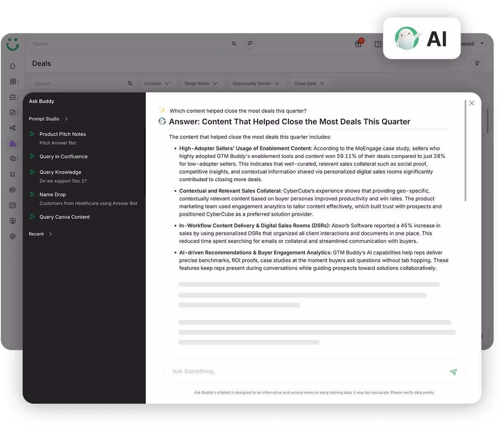Open the dashboard grid icon in sidebar
The width and height of the screenshot is (504, 428).
(14, 82)
